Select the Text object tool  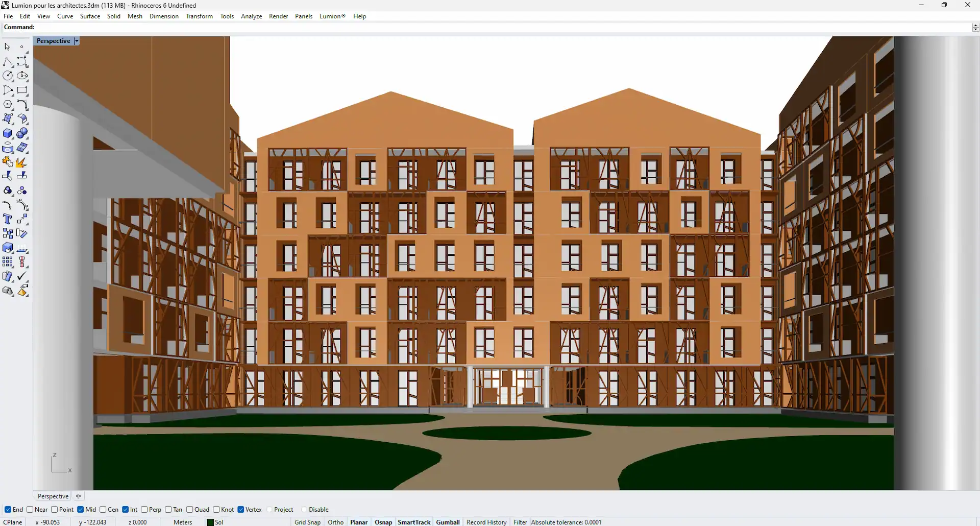[x=8, y=219]
